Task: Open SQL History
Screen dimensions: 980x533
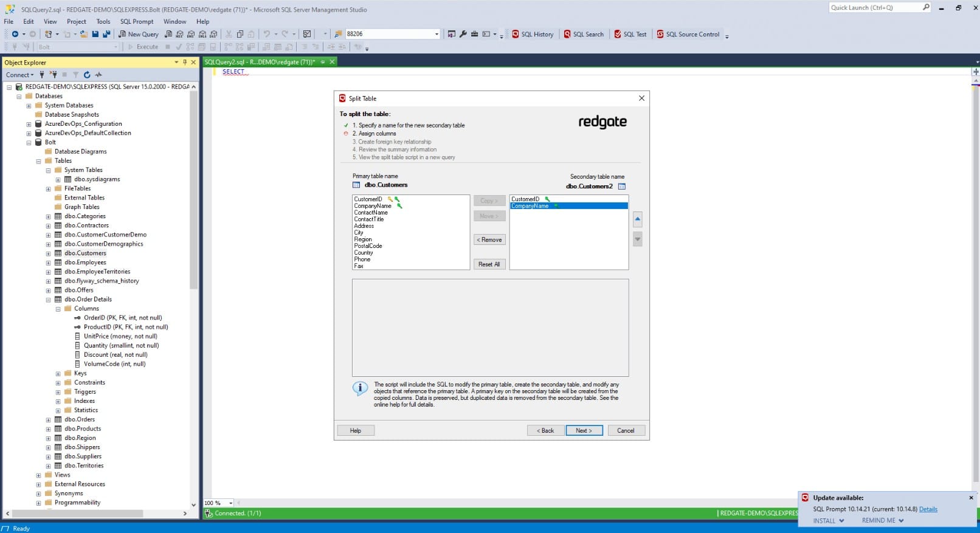Action: point(533,34)
